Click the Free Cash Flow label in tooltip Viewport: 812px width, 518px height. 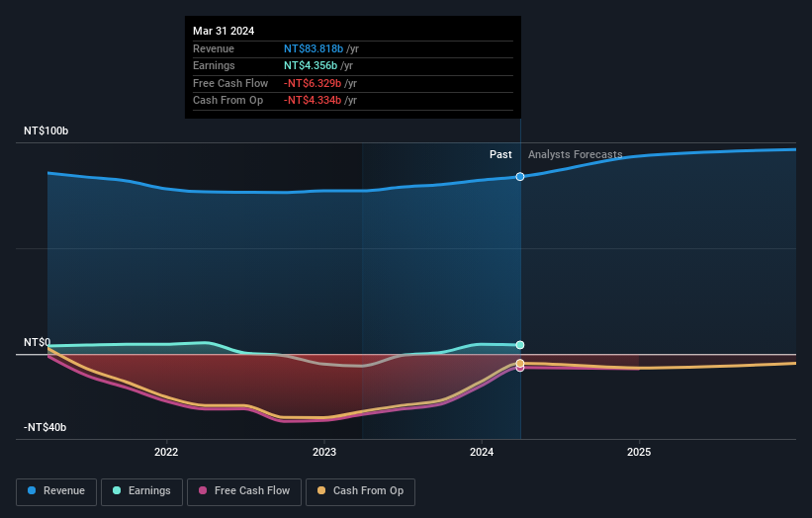(x=230, y=83)
